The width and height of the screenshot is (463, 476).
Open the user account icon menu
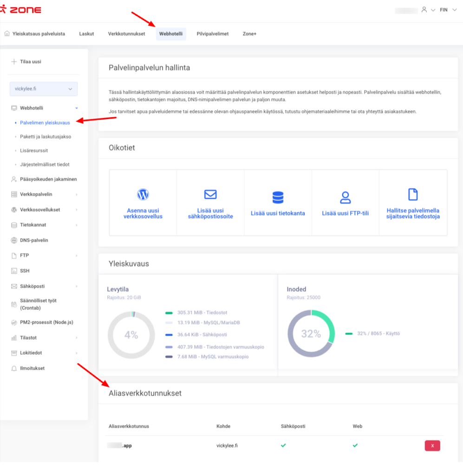click(x=424, y=10)
